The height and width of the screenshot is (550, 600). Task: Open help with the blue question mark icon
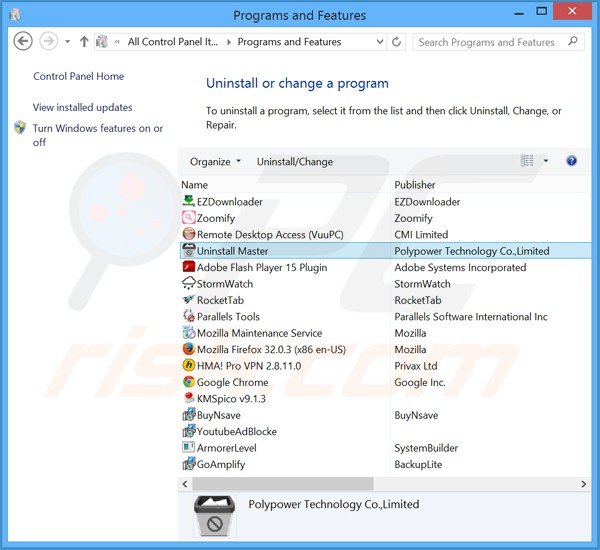pos(571,161)
